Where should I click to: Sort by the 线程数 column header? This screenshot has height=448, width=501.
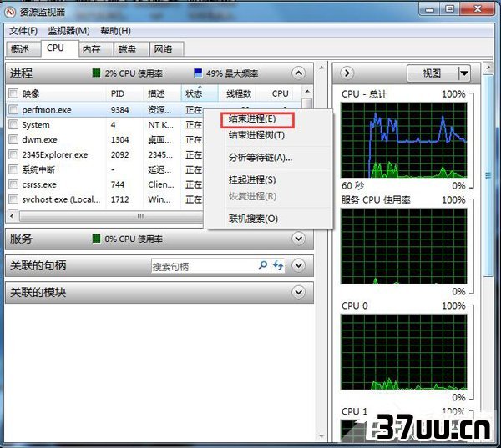238,93
